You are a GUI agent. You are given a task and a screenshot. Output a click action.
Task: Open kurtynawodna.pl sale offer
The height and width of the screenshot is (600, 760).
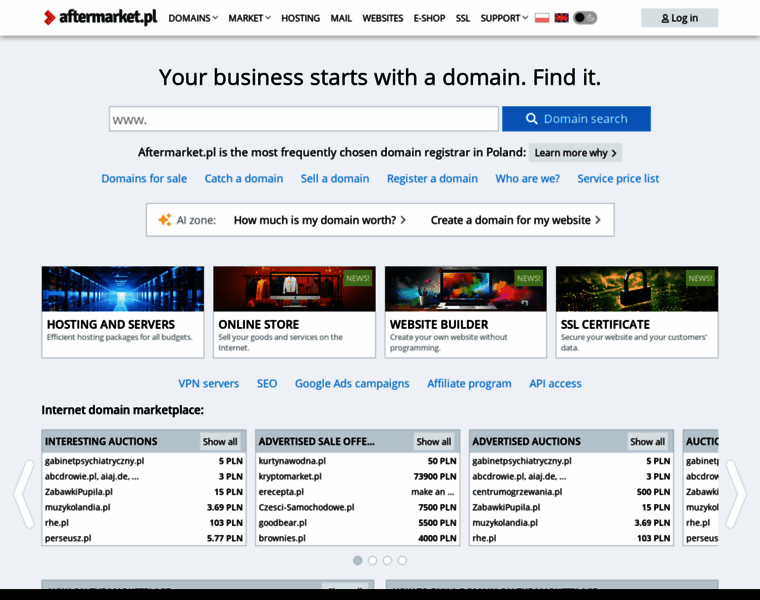292,461
